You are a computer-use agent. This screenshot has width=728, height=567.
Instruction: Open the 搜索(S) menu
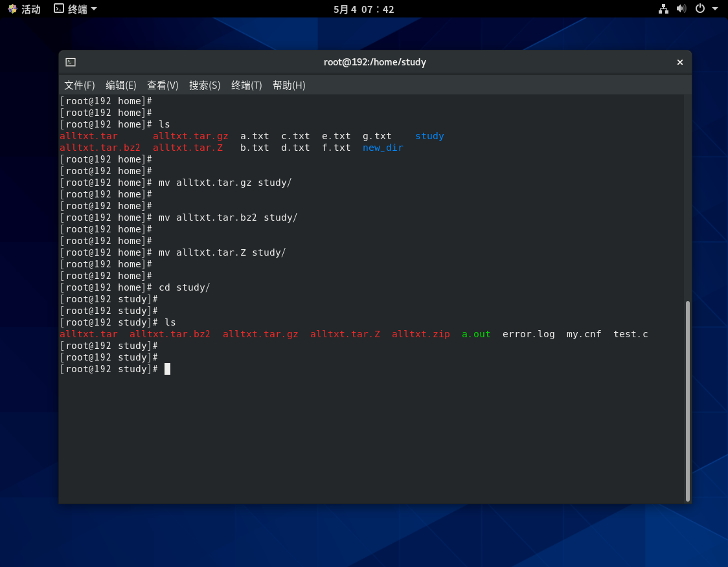point(205,85)
